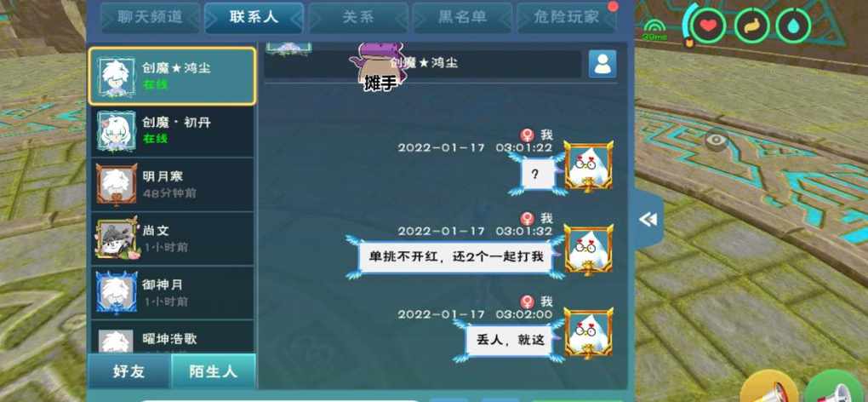
Task: Tap the blue water drop thirst icon
Action: (793, 26)
